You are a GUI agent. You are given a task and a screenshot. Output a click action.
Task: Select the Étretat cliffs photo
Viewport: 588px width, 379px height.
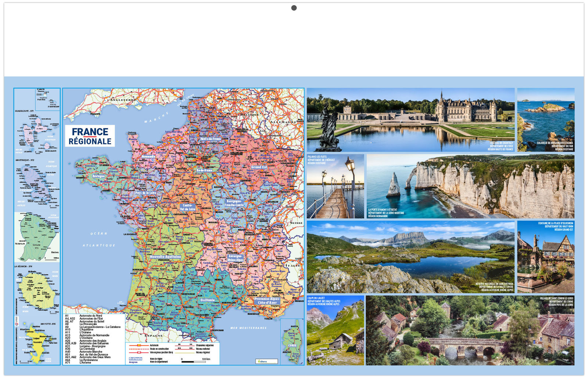coord(470,186)
